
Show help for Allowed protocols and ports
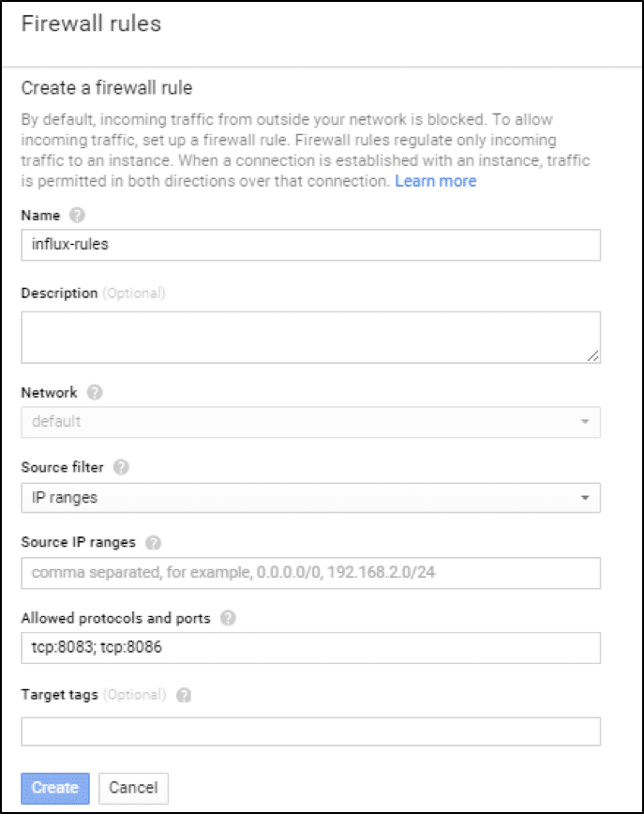click(x=229, y=618)
